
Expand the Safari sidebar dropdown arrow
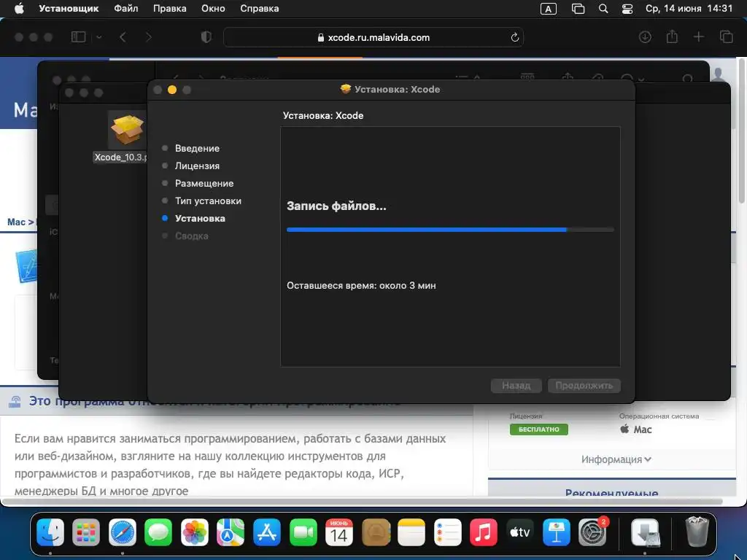(98, 37)
